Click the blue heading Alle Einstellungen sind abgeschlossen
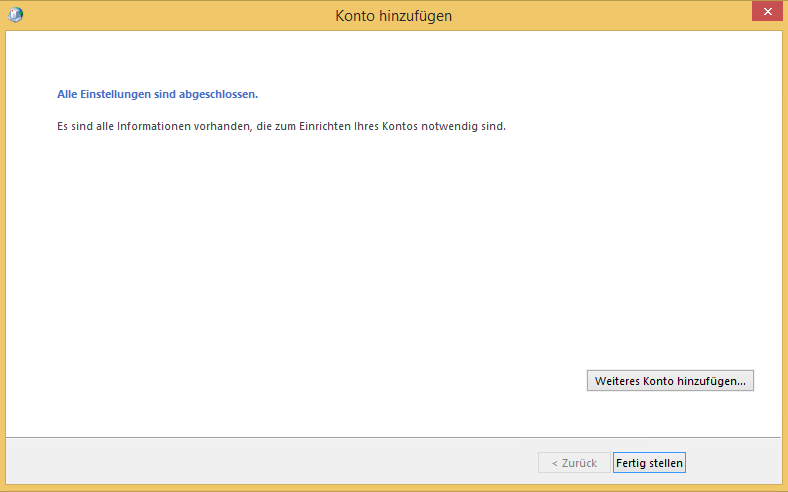 [x=158, y=94]
